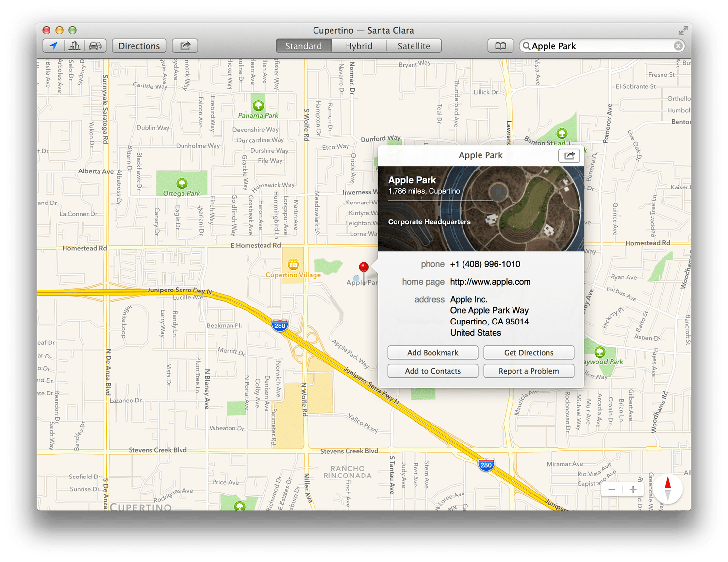This screenshot has width=728, height=562.
Task: Click the Cupertino Village shopping icon
Action: tap(293, 264)
